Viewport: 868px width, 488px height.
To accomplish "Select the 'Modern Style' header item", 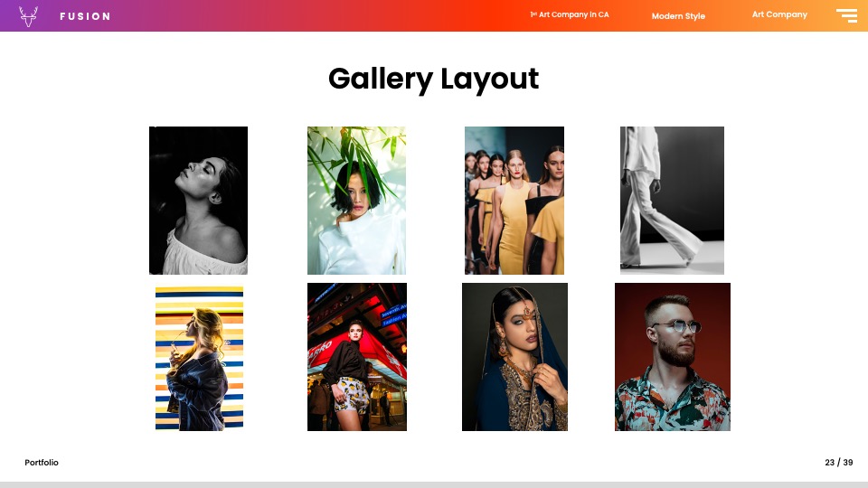I will pos(678,16).
